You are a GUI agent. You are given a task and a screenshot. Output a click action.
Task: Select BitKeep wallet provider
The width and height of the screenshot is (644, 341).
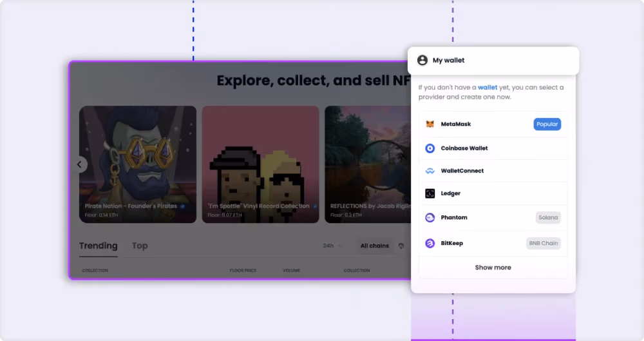(493, 243)
